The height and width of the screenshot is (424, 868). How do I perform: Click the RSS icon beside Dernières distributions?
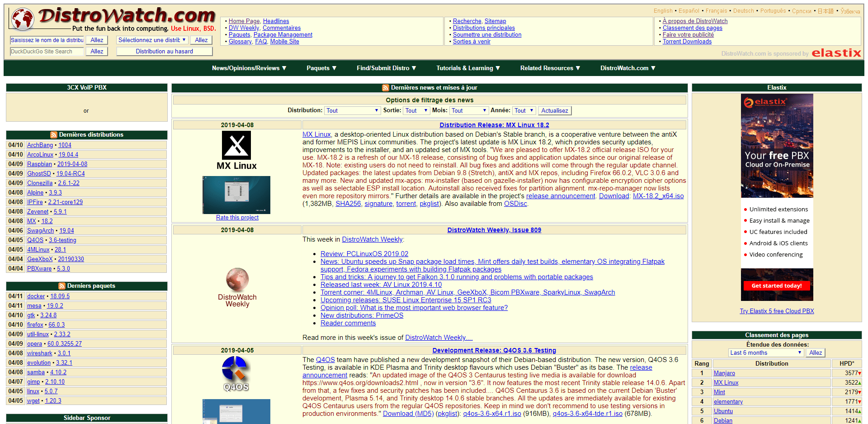[54, 135]
